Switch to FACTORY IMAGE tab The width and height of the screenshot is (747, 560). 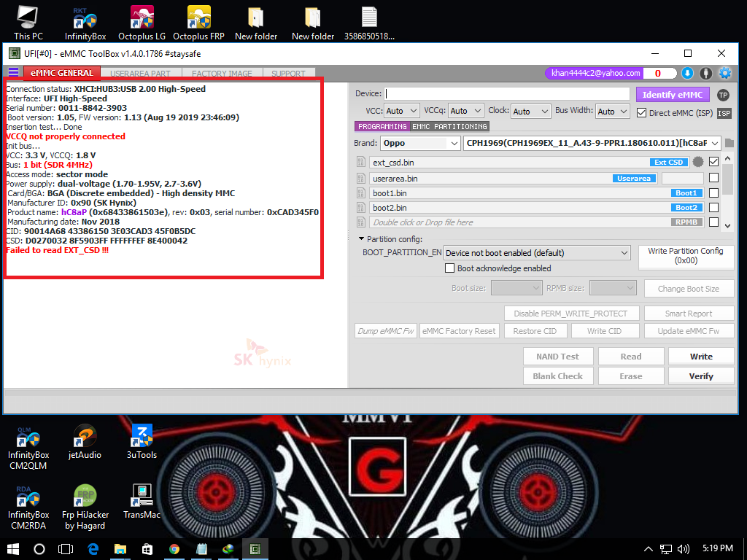[222, 74]
